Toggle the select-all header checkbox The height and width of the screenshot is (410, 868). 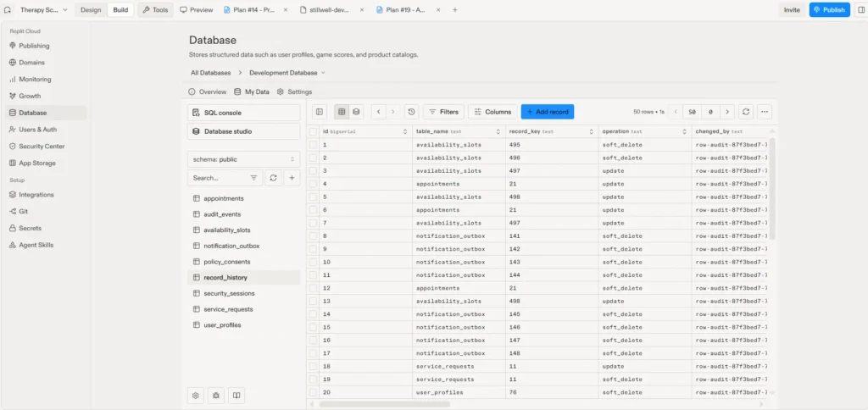[314, 131]
